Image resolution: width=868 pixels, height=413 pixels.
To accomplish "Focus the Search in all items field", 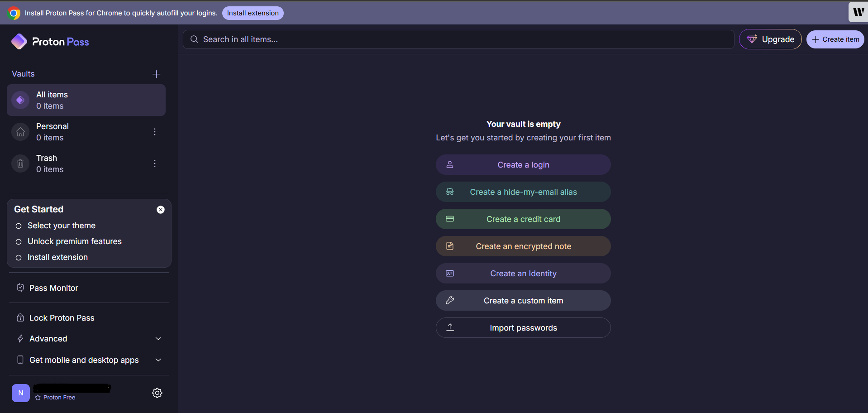I will tap(458, 39).
